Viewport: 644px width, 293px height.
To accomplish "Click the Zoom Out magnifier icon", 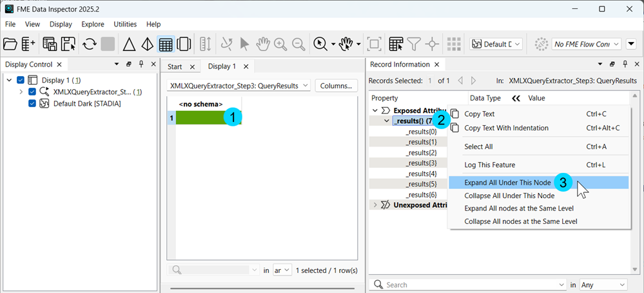I will click(x=298, y=44).
